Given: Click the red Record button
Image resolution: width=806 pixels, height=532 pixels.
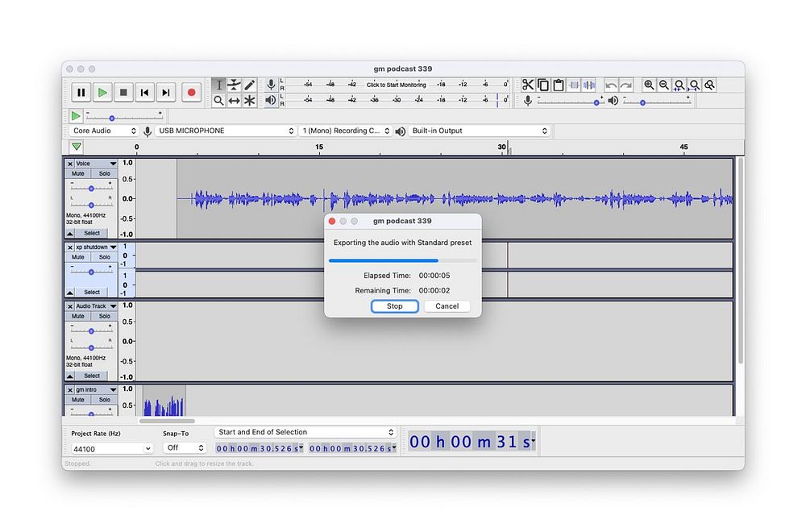Looking at the screenshot, I should click(x=191, y=93).
